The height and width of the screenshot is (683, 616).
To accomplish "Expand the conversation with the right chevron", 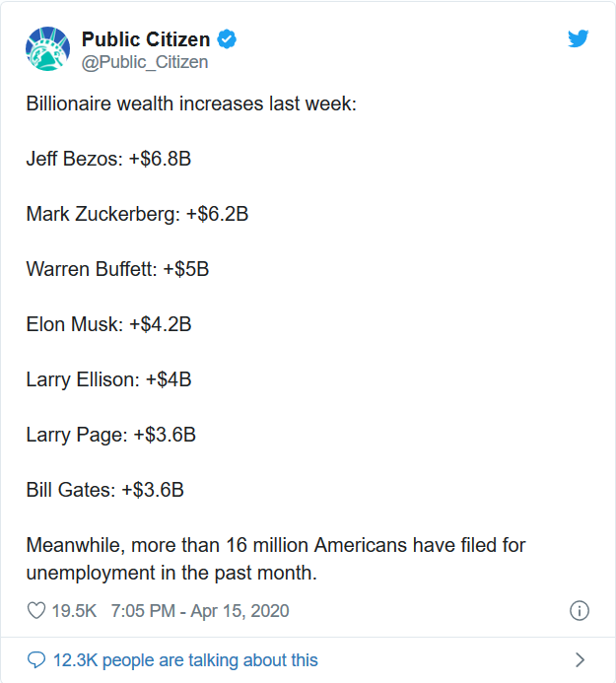I will 580,660.
